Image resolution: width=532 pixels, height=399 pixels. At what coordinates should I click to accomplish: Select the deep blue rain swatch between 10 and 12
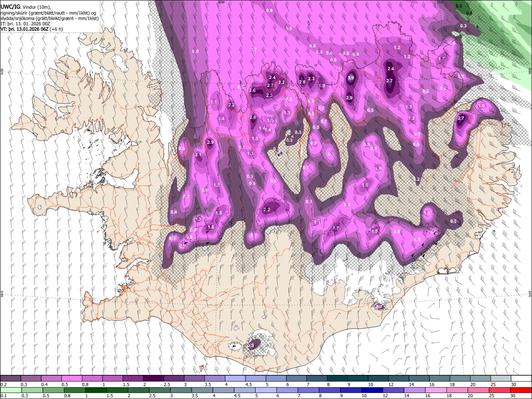(372, 390)
